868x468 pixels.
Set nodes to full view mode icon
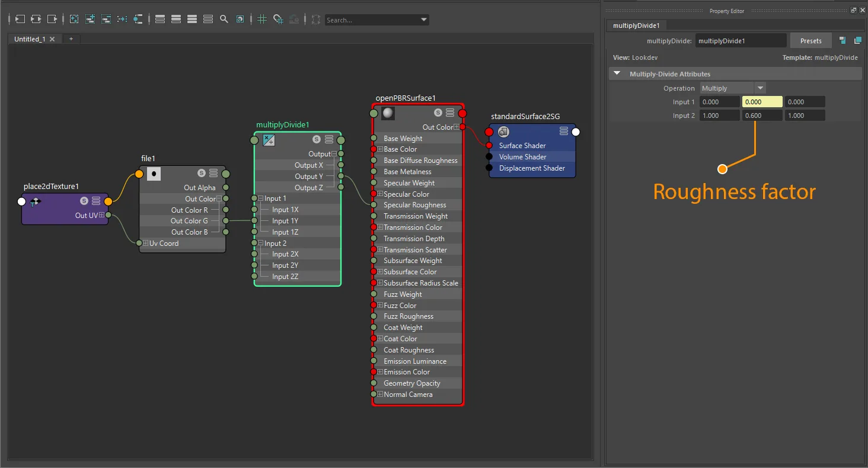pos(192,19)
